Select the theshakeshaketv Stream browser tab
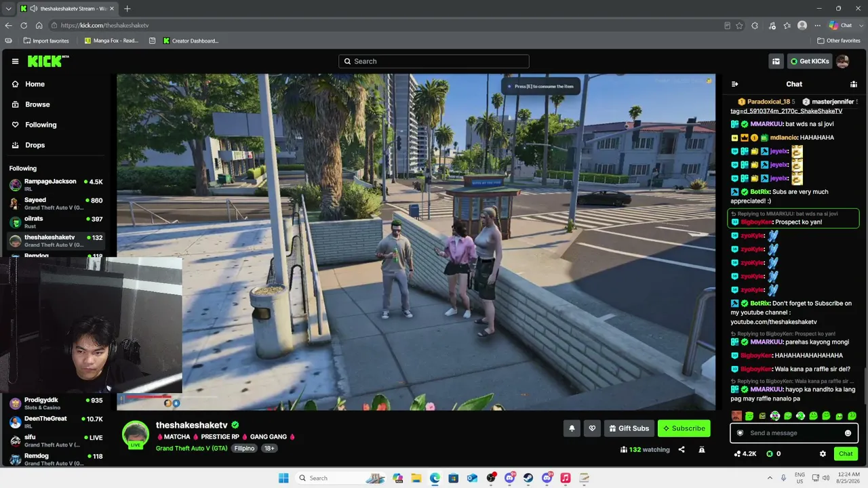The width and height of the screenshot is (868, 488). coord(66,9)
